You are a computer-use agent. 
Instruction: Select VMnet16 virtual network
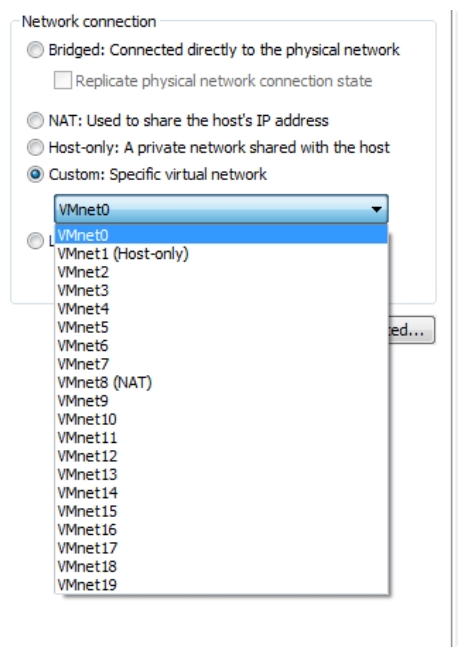(221, 530)
